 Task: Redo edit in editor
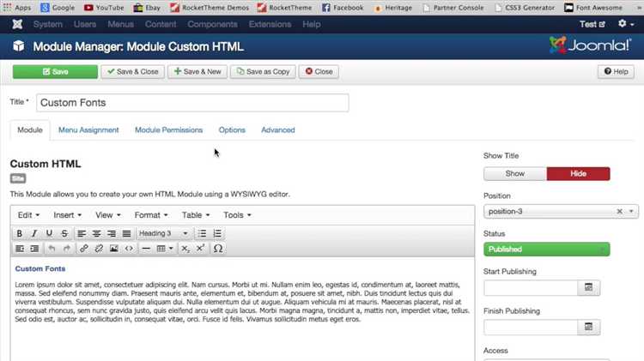(x=66, y=249)
